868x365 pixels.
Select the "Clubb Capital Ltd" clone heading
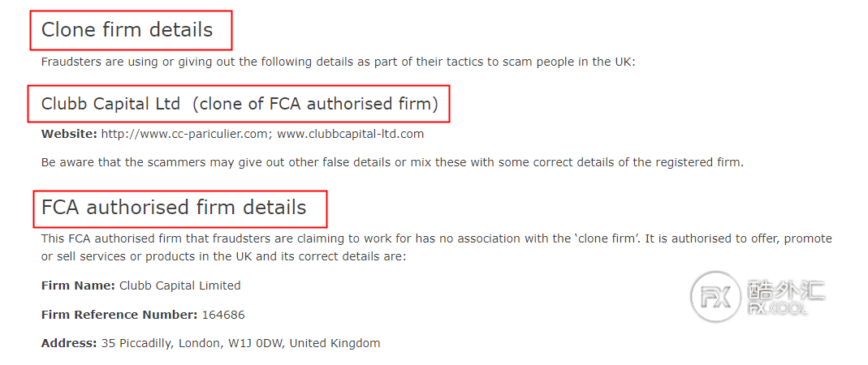coord(110,104)
